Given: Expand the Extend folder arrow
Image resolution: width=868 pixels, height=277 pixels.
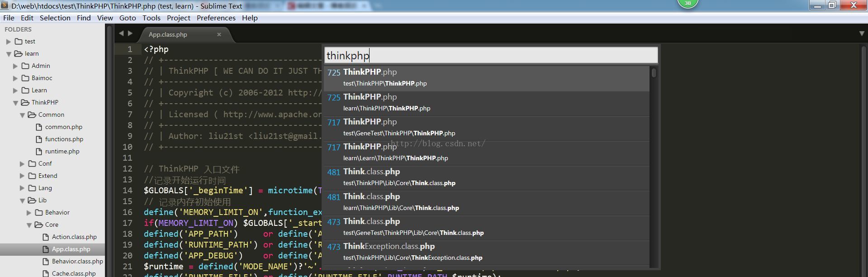Looking at the screenshot, I should coord(22,176).
